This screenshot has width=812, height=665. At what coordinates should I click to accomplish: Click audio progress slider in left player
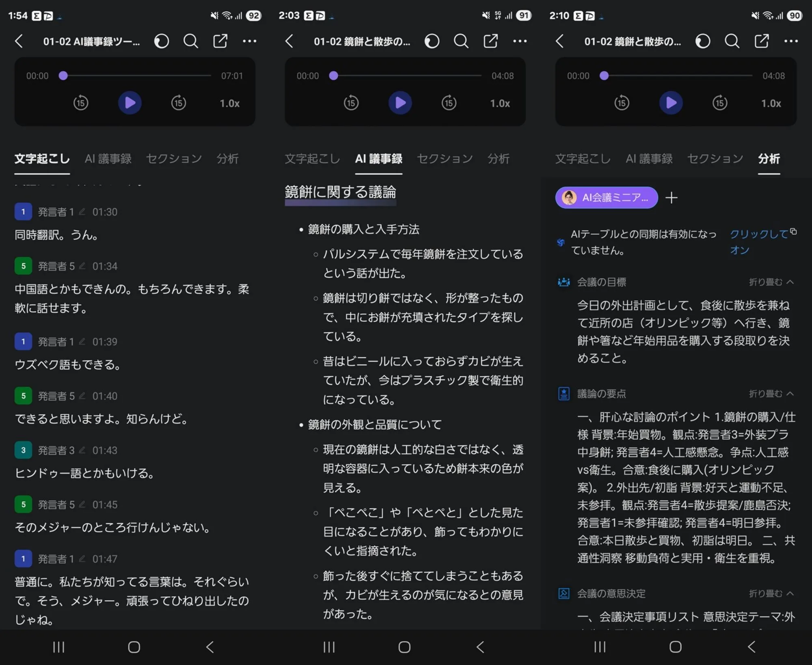(x=136, y=76)
